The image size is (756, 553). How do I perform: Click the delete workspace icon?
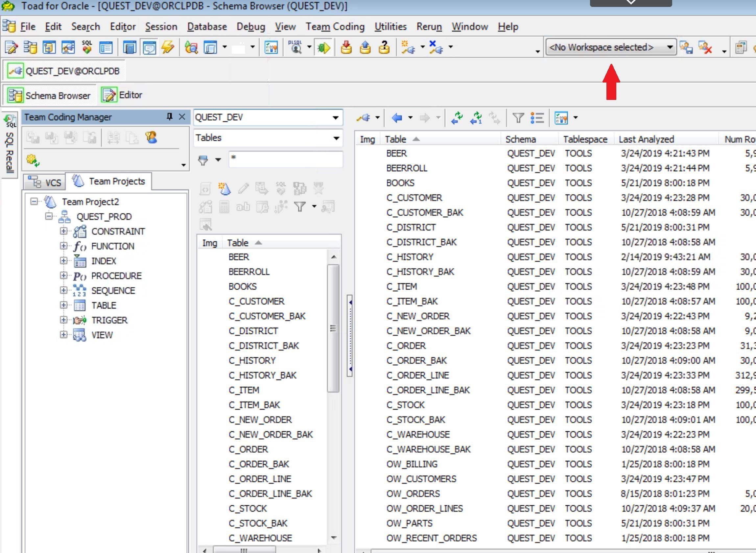point(705,48)
